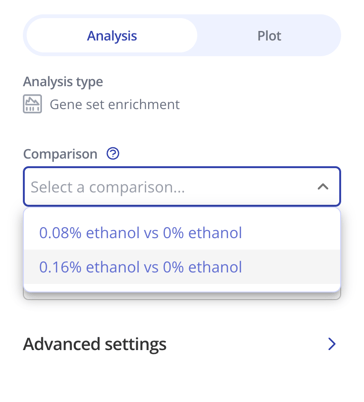364x402 pixels.
Task: Choose "0.16% ethanol vs 0% ethanol" option
Action: [182, 267]
